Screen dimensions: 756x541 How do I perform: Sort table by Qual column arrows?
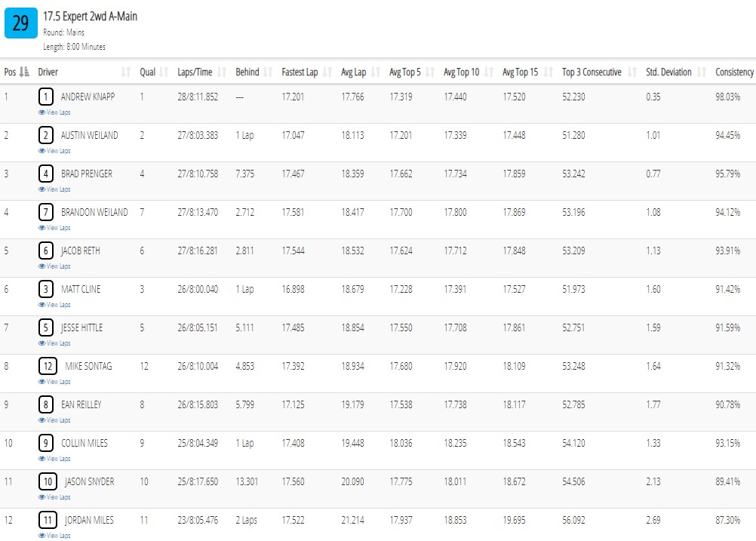point(164,72)
